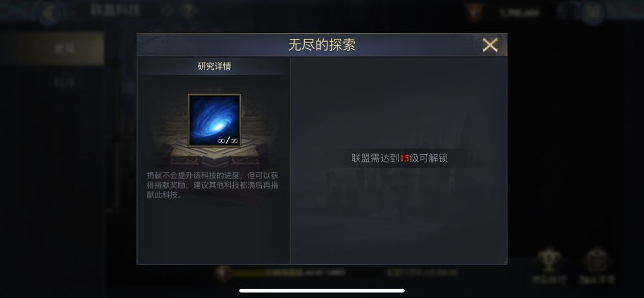Open the question mark help icon
The image size is (644, 298).
(x=188, y=11)
